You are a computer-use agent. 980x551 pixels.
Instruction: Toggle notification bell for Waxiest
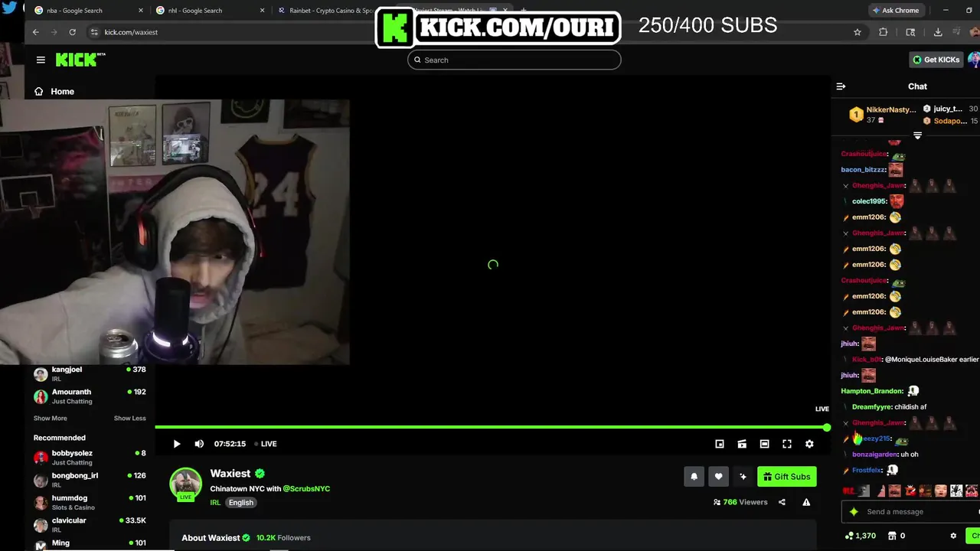tap(694, 477)
